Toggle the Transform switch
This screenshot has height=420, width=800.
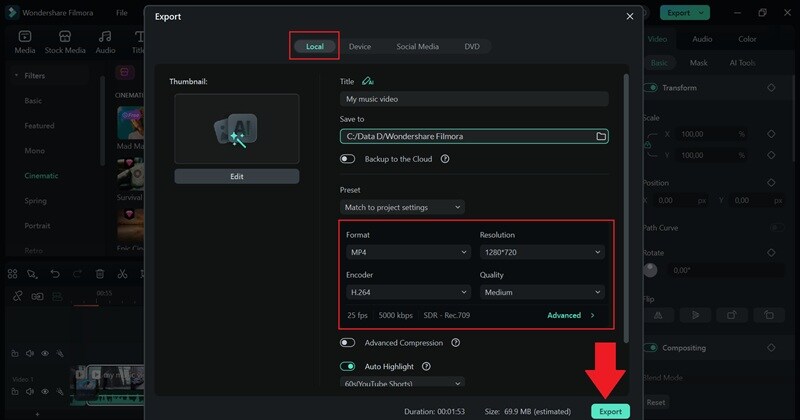pyautogui.click(x=651, y=88)
